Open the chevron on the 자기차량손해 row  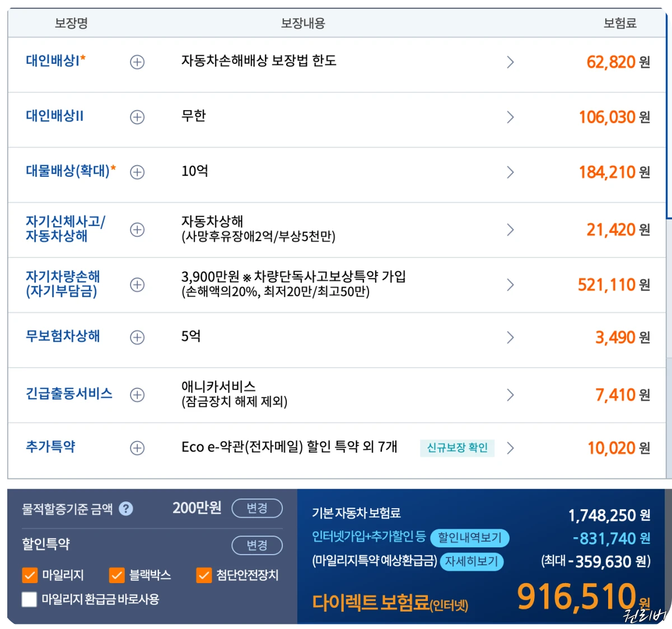510,284
